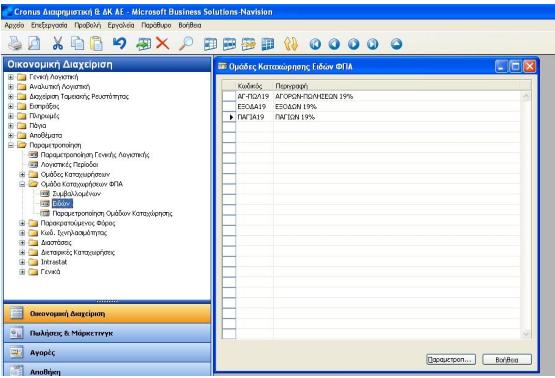Open the Προβολή menu

tap(87, 25)
